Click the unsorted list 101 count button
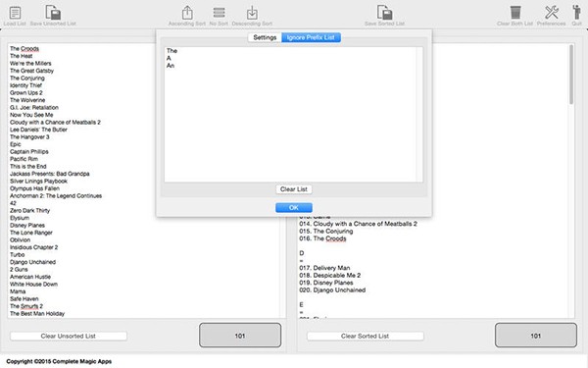Screen dimensions: 588x368 tap(240, 336)
